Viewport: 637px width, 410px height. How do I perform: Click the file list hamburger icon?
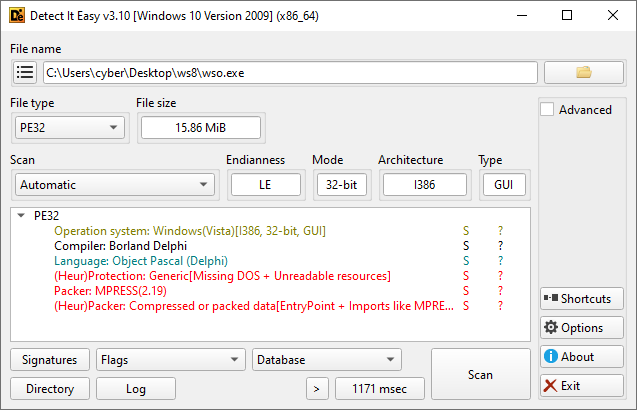pos(25,72)
